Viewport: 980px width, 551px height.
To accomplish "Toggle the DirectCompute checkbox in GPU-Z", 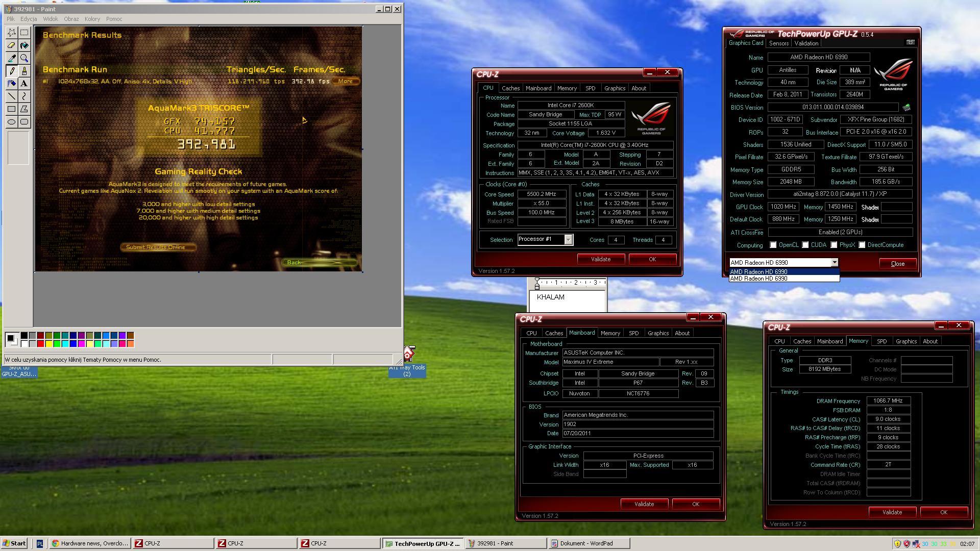I will click(x=862, y=245).
